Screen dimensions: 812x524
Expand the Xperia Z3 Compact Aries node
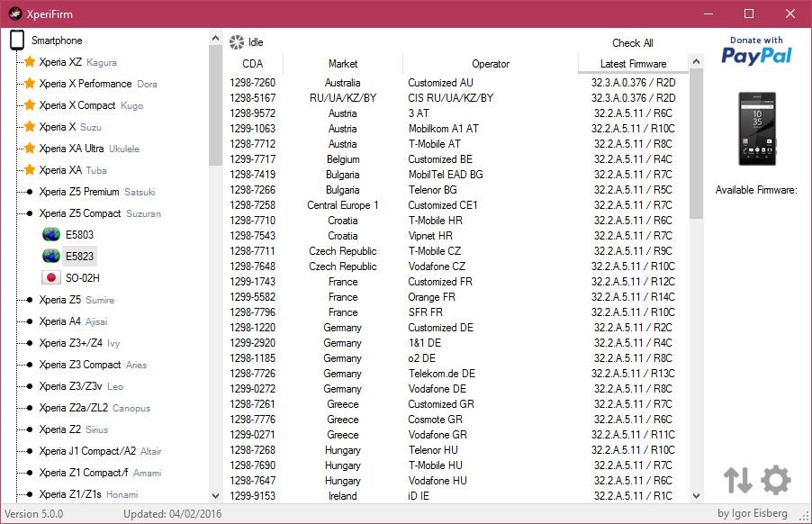coord(30,365)
